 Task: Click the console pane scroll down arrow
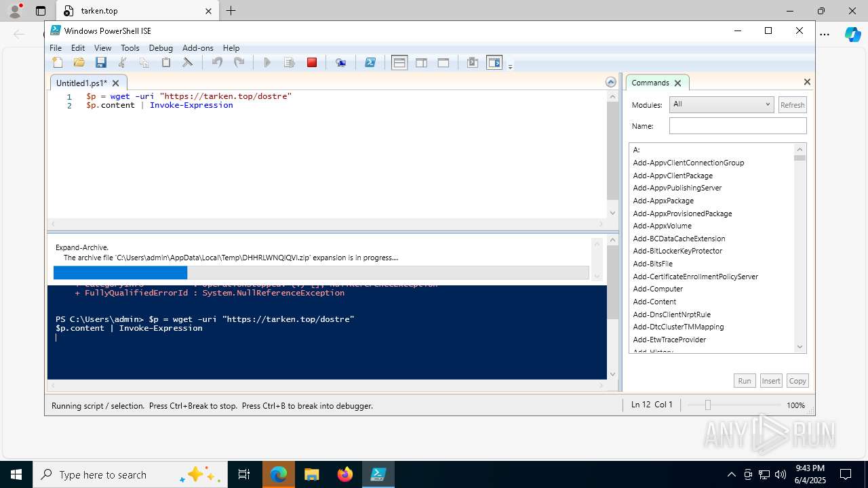tap(612, 374)
